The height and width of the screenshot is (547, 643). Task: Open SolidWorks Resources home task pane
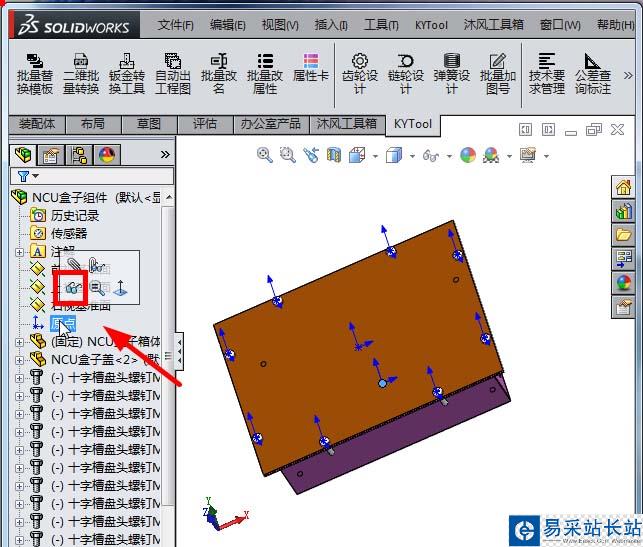[623, 187]
